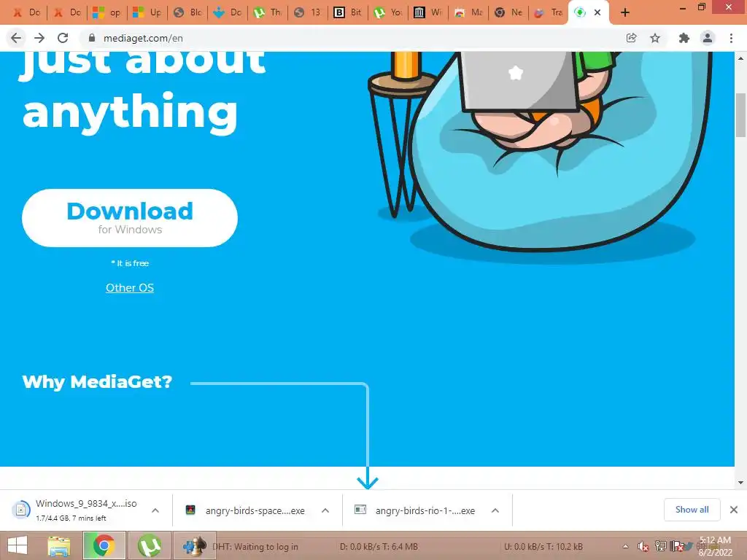Click the angry-birds-rio file icon

coord(360,510)
